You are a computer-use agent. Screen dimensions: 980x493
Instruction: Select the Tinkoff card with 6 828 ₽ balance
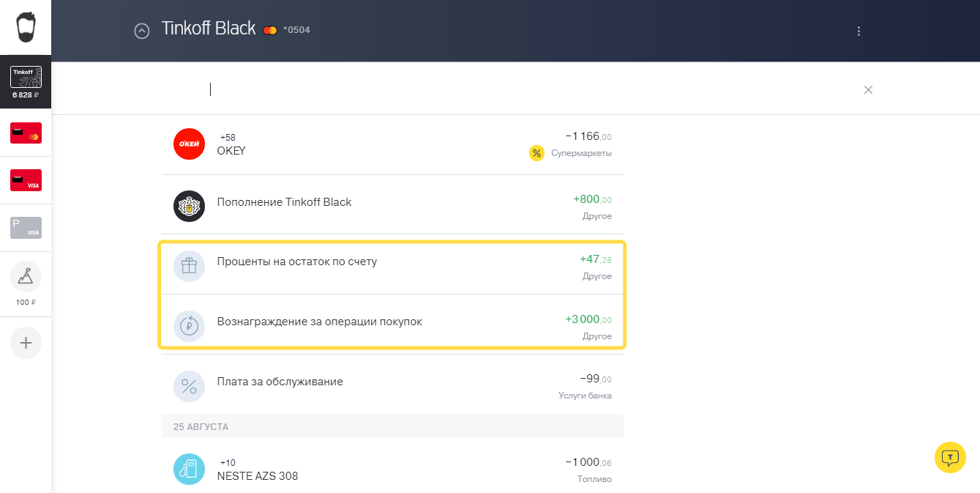click(x=26, y=82)
